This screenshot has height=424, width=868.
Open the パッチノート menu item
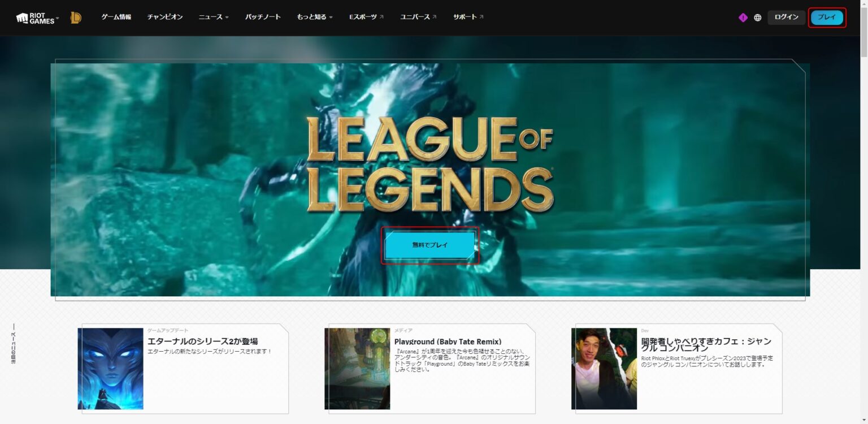(263, 16)
